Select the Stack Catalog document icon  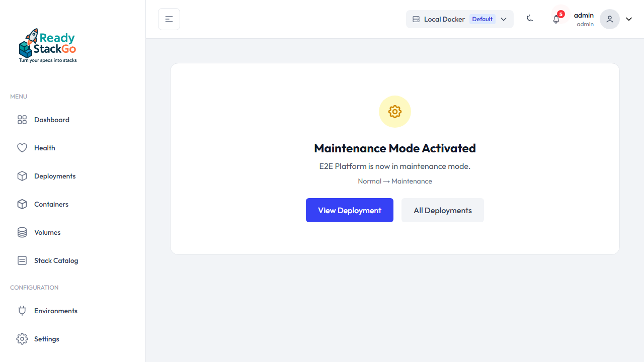pyautogui.click(x=22, y=260)
